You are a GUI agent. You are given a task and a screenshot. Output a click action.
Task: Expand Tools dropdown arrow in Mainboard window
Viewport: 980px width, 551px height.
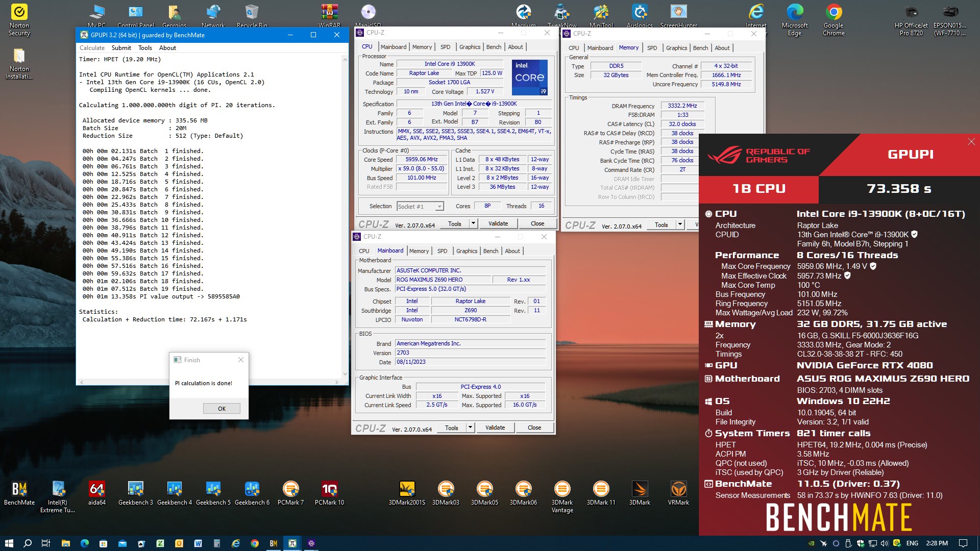click(x=470, y=428)
